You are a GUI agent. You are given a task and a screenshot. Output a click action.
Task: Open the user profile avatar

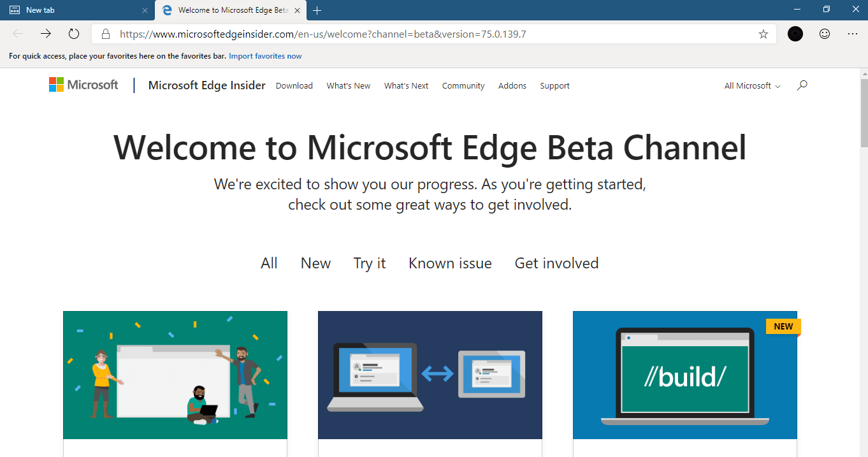coord(795,34)
